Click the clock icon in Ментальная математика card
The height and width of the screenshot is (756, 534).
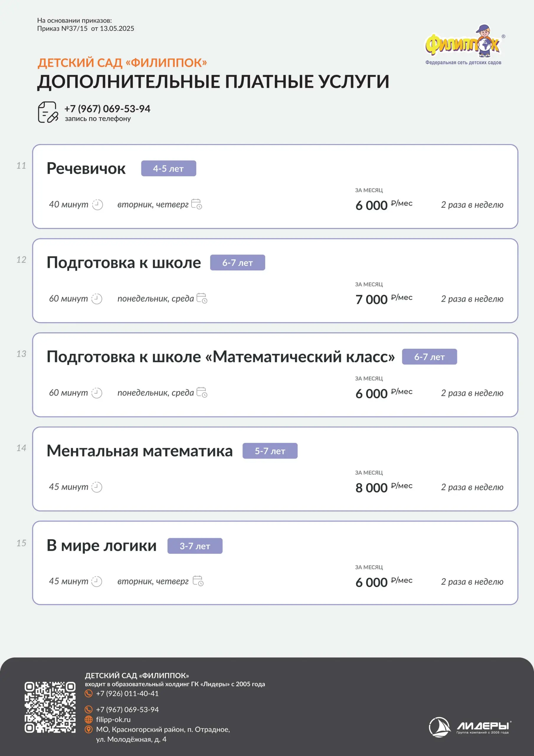(97, 487)
